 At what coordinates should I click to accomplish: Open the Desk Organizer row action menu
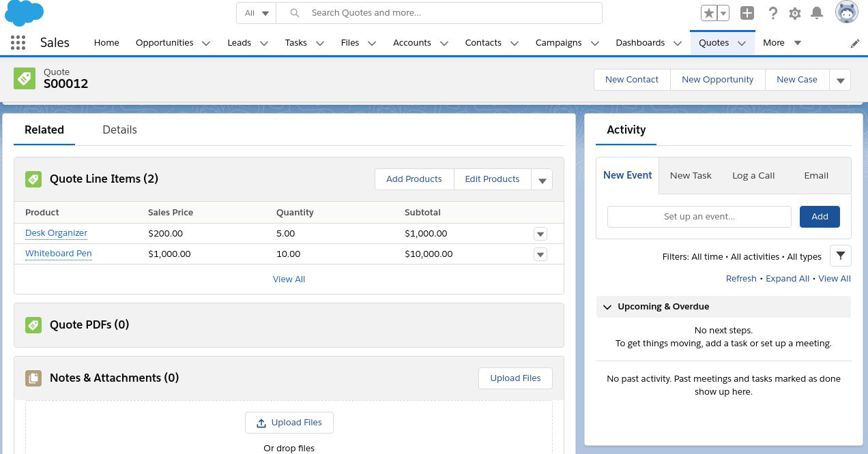pos(540,234)
